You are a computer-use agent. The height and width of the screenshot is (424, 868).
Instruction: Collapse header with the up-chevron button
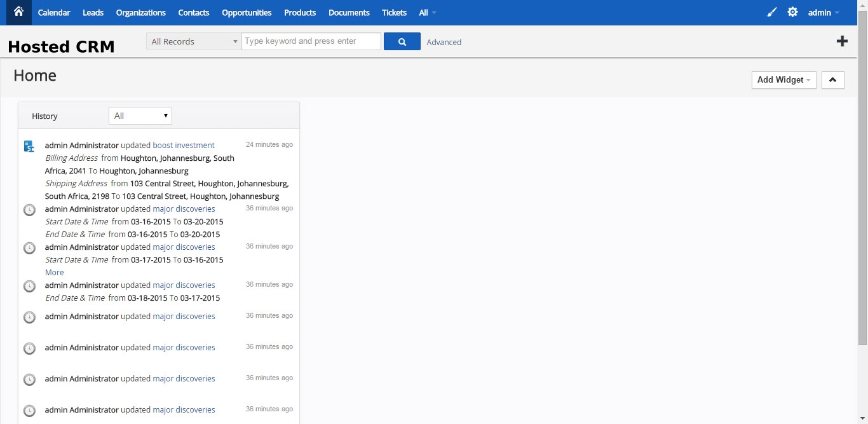tap(832, 79)
